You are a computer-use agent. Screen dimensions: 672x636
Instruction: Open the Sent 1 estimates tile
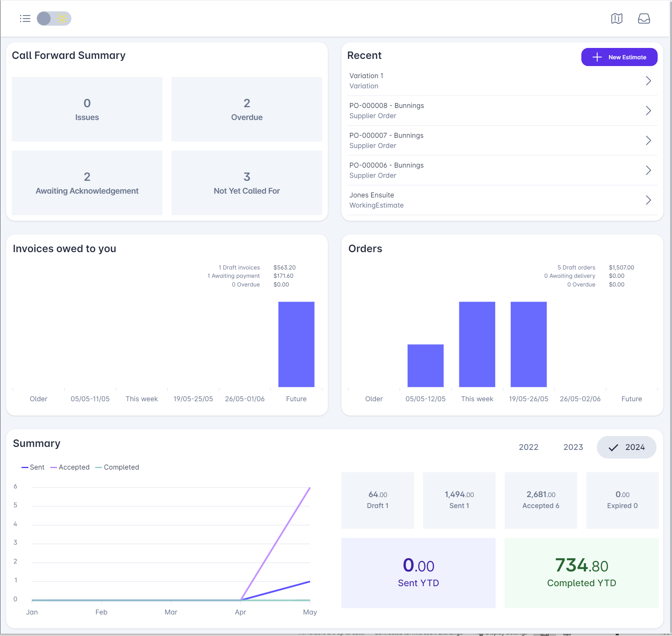(x=459, y=500)
